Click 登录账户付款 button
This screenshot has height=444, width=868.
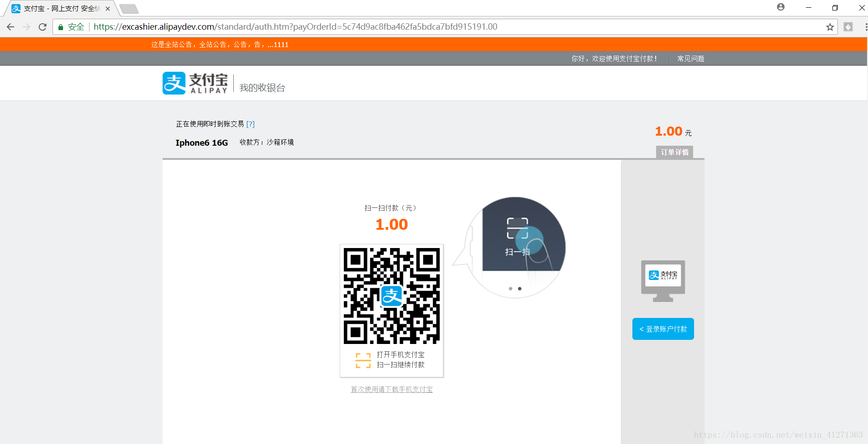[663, 329]
